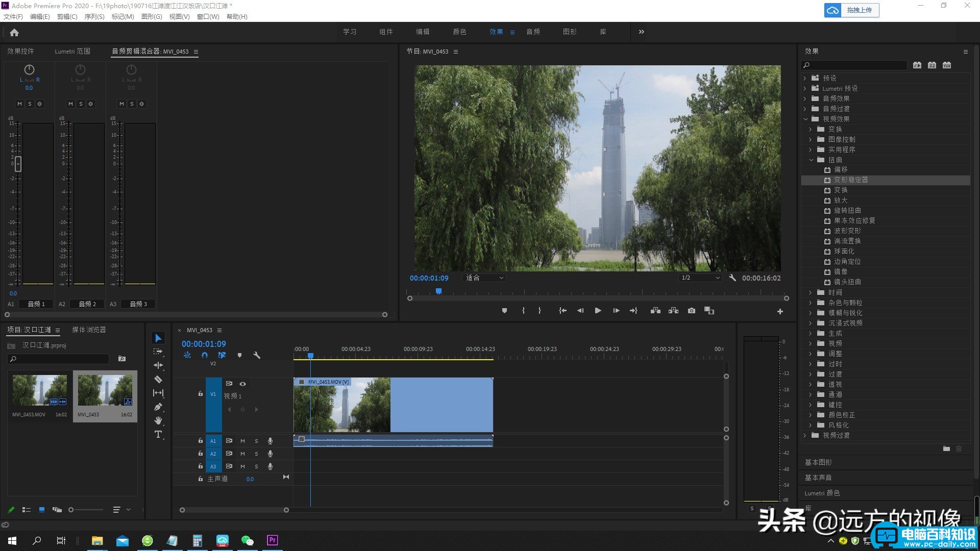
Task: Add marker in Program Monitor
Action: coord(504,311)
